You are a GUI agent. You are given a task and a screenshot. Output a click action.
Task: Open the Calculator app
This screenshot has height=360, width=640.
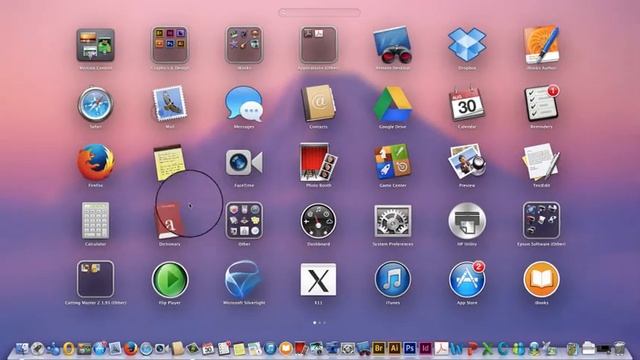coord(96,220)
